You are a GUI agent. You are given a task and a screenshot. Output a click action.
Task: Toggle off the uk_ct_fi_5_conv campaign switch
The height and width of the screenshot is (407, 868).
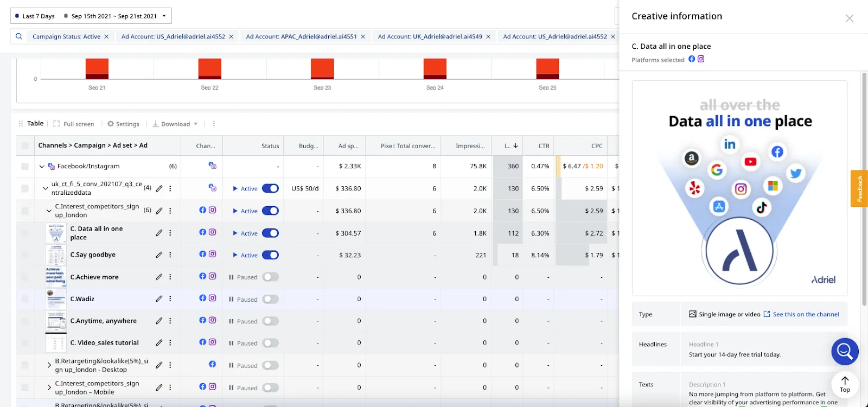(x=270, y=188)
